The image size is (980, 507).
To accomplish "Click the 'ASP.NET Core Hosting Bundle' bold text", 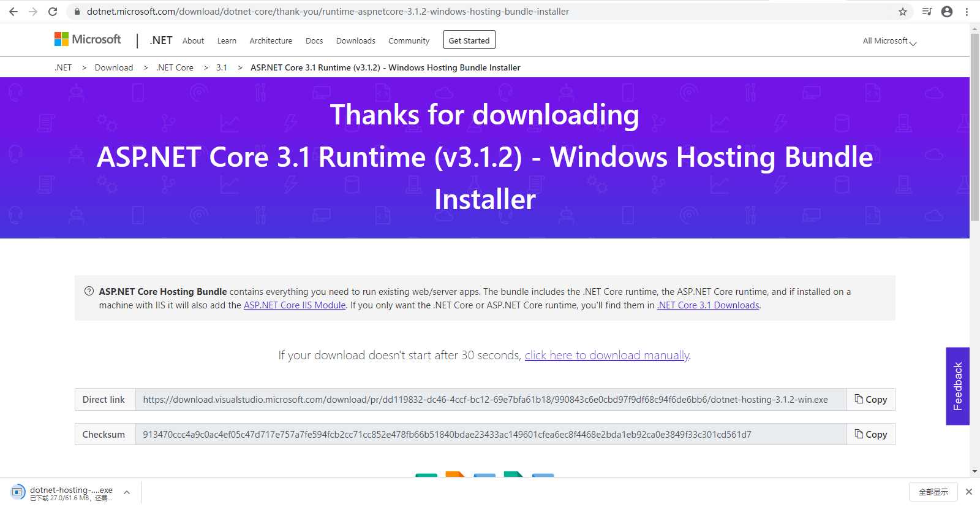I will (163, 292).
